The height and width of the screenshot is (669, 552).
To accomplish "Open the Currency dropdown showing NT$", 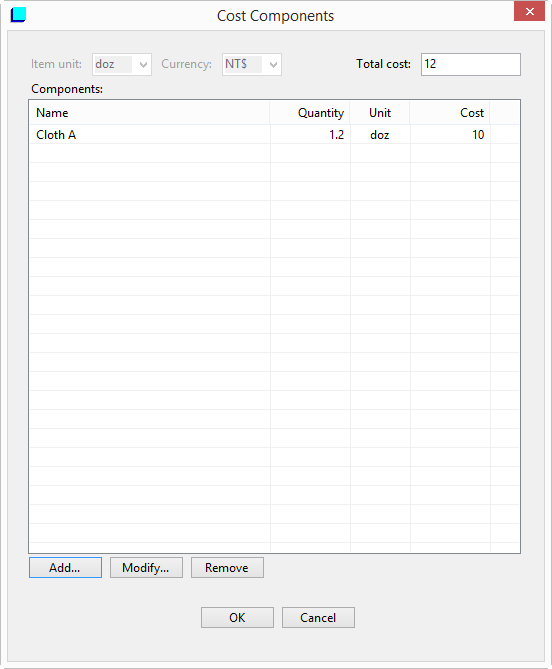I will (x=252, y=64).
